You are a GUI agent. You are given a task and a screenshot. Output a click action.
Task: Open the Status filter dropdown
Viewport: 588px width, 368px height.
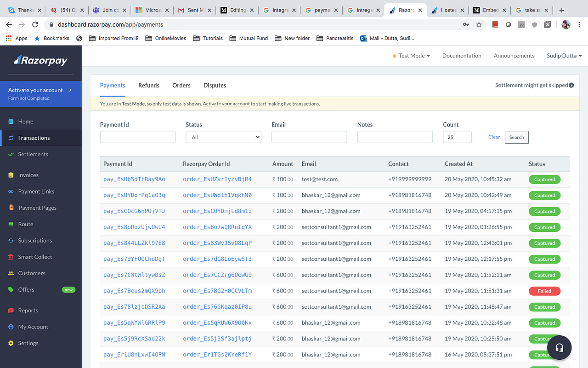(223, 137)
